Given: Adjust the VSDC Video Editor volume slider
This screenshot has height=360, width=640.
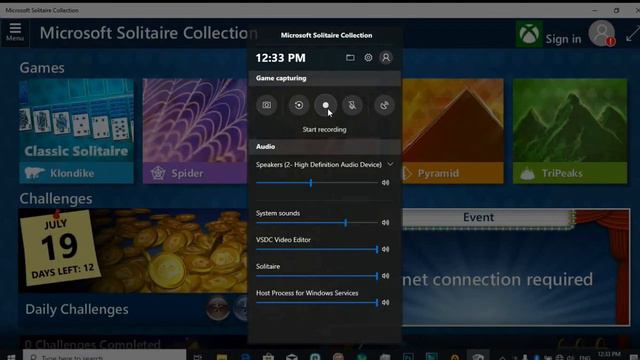Looking at the screenshot, I should point(317,249).
